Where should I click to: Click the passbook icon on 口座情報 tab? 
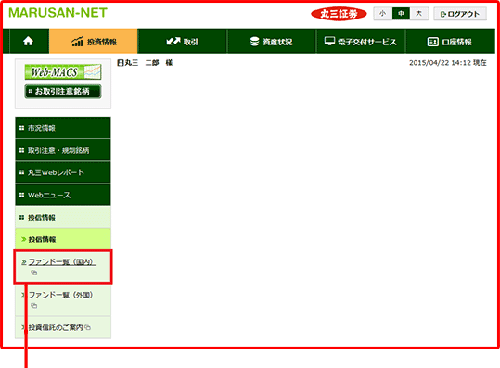tap(433, 41)
